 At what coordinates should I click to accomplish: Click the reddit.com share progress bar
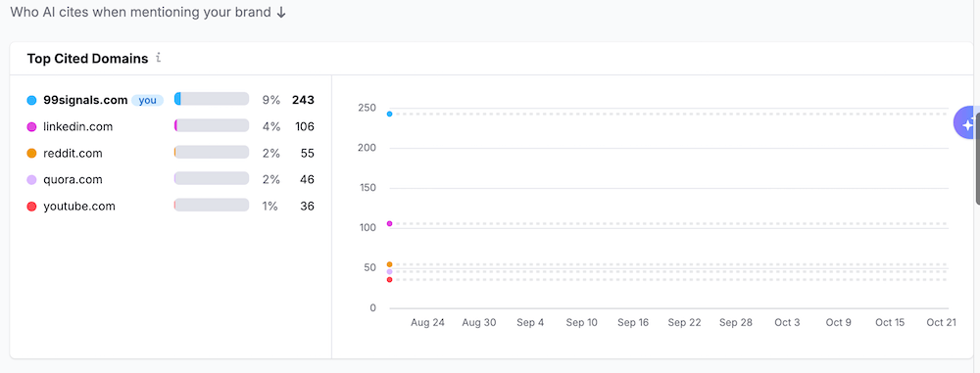point(212,152)
